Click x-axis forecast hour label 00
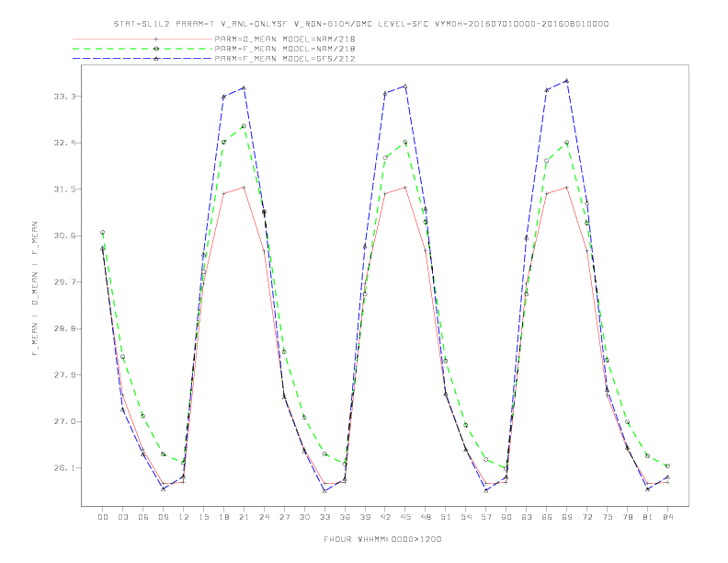The image size is (728, 563). (x=103, y=517)
